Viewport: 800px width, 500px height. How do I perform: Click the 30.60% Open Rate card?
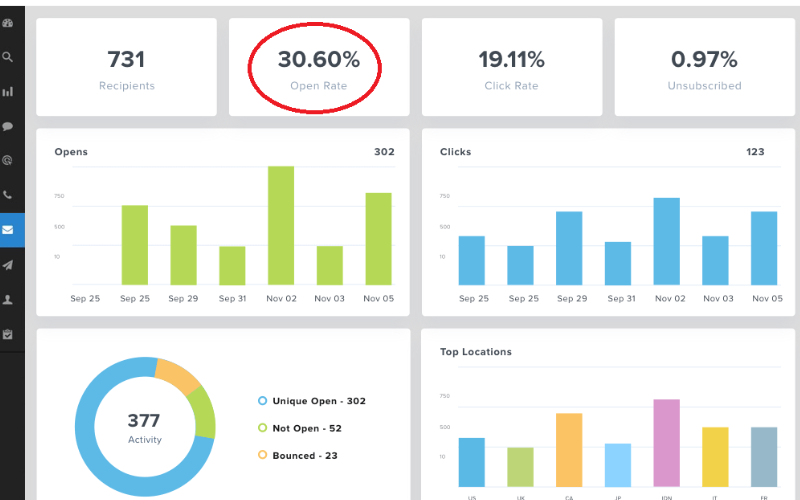coord(319,67)
